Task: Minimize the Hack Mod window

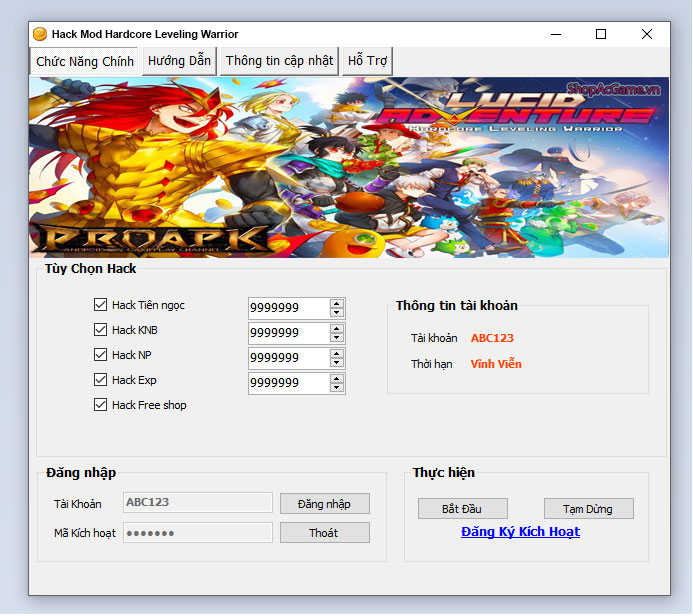Action: point(556,34)
